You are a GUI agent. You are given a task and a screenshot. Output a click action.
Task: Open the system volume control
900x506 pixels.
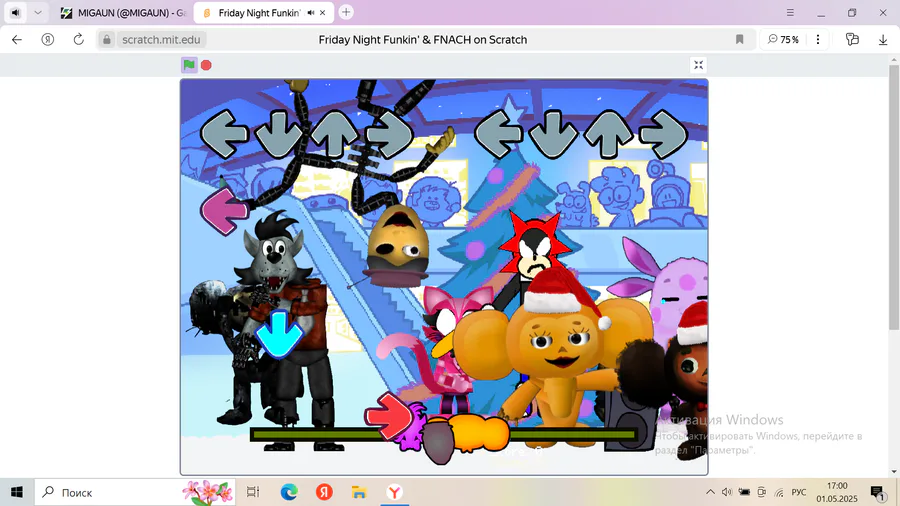(x=727, y=492)
